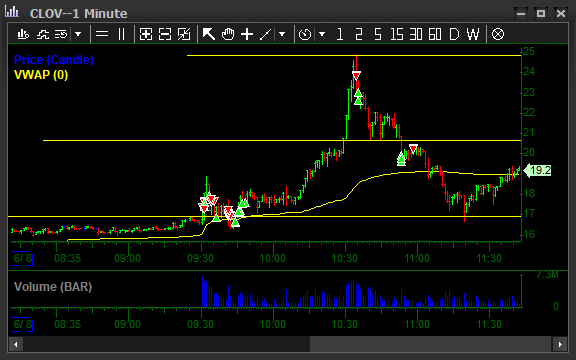Switch to the 1-minute timeframe
576x360 pixels.
tap(340, 34)
